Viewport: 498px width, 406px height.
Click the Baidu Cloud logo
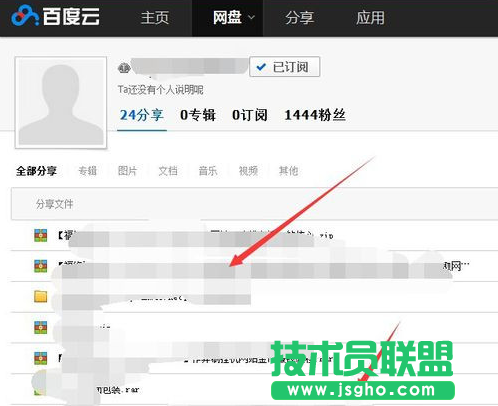pyautogui.click(x=55, y=16)
